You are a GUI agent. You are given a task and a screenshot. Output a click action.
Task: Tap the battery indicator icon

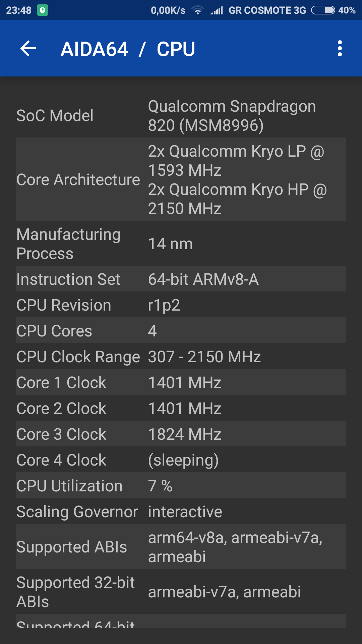(x=323, y=10)
